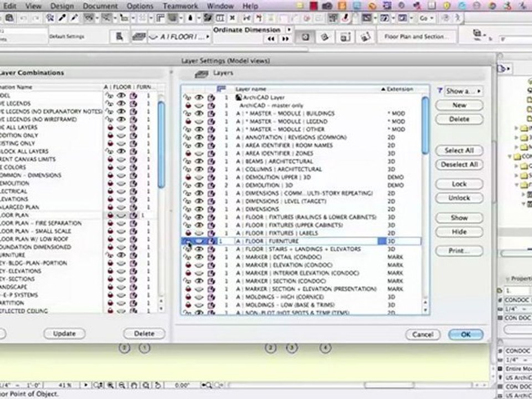The width and height of the screenshot is (532, 399).
Task: Open the Default Settings box in info bar
Action: [66, 37]
